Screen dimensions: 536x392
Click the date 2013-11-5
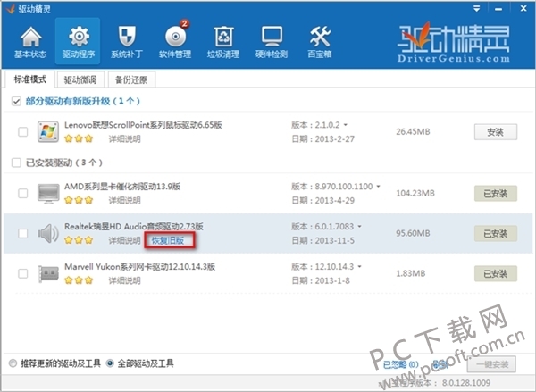click(334, 240)
